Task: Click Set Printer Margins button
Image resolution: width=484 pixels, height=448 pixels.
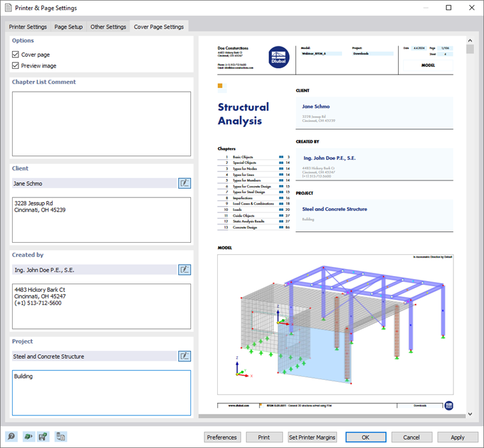Action: (x=312, y=437)
